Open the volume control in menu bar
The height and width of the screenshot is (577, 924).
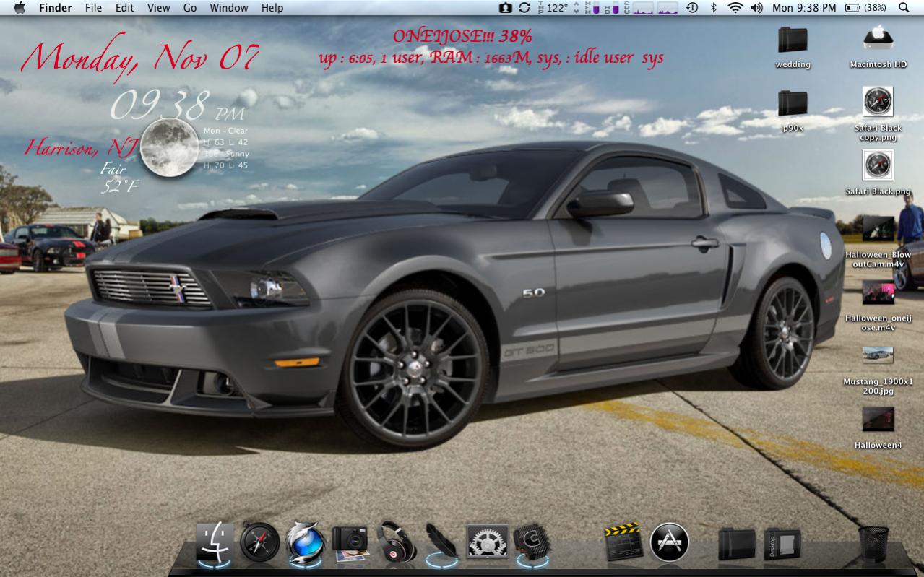756,7
